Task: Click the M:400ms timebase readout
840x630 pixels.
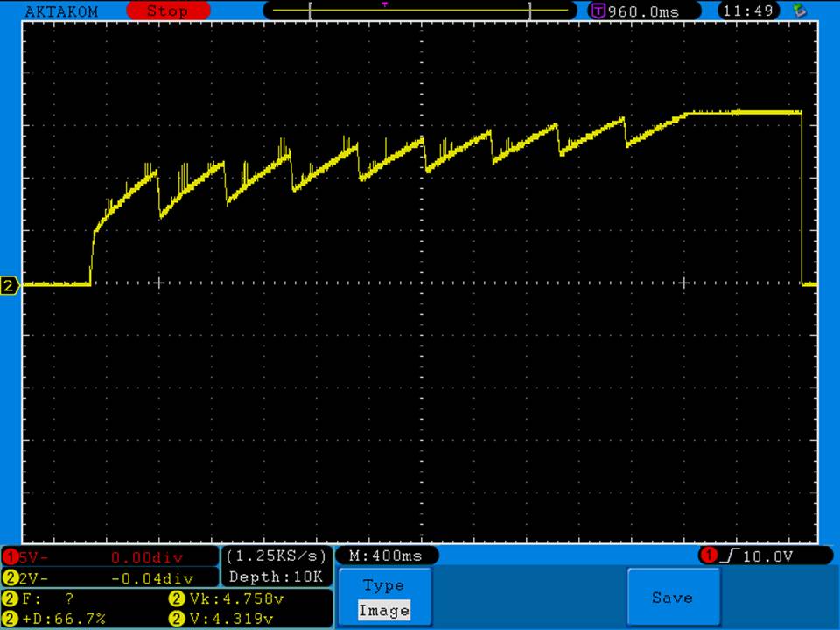Action: [386, 556]
